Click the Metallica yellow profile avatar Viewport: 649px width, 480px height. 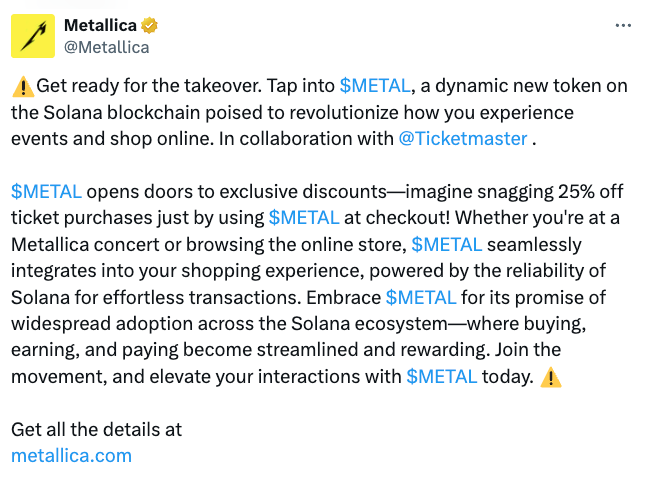pyautogui.click(x=33, y=36)
